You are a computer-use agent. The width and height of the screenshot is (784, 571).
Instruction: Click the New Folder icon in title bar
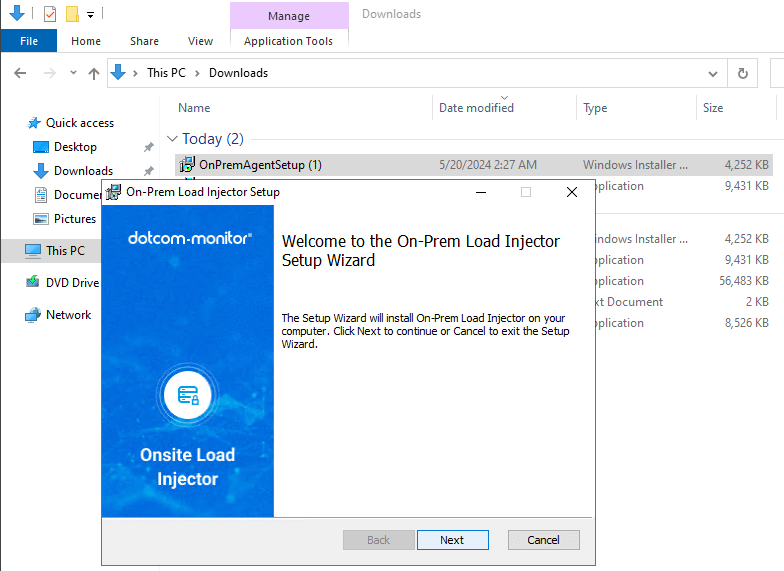[72, 14]
